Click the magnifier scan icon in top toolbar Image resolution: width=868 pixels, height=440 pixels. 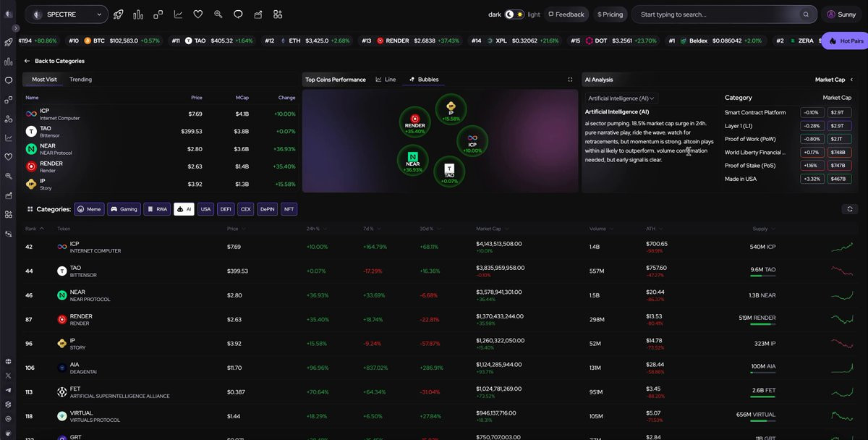[218, 14]
